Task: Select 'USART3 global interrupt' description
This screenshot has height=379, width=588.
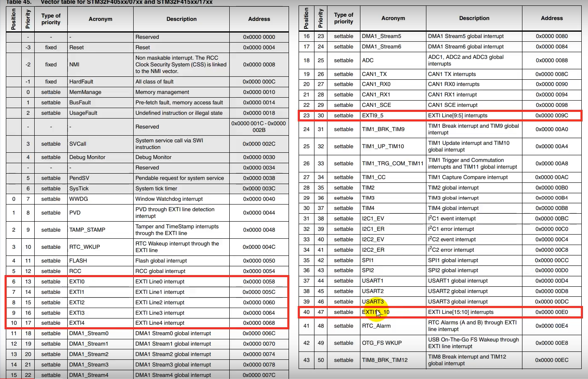Action: point(458,301)
